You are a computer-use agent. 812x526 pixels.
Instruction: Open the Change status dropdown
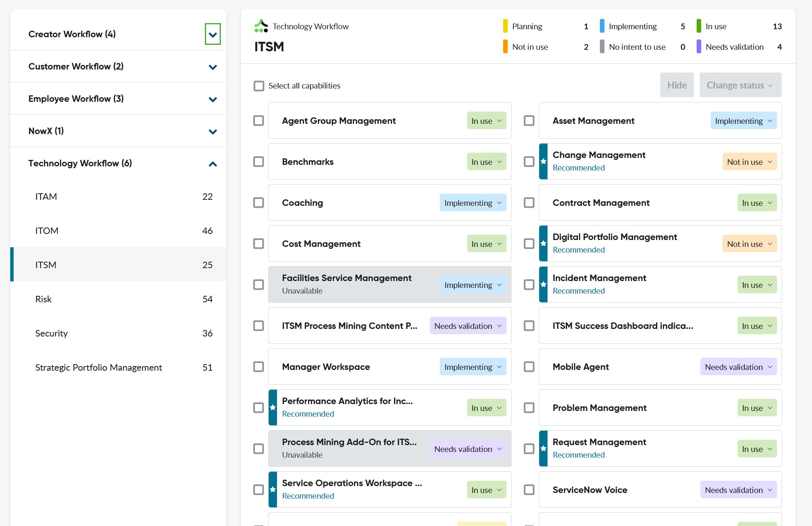coord(740,85)
